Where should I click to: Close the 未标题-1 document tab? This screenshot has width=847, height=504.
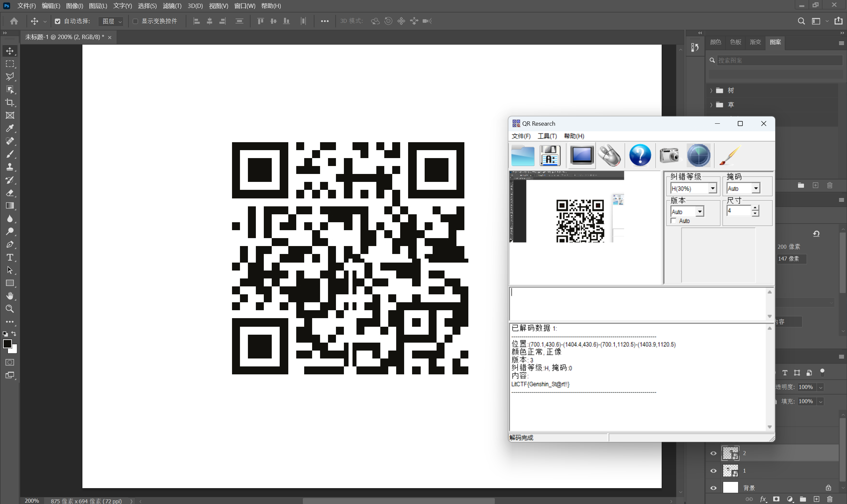click(x=110, y=37)
